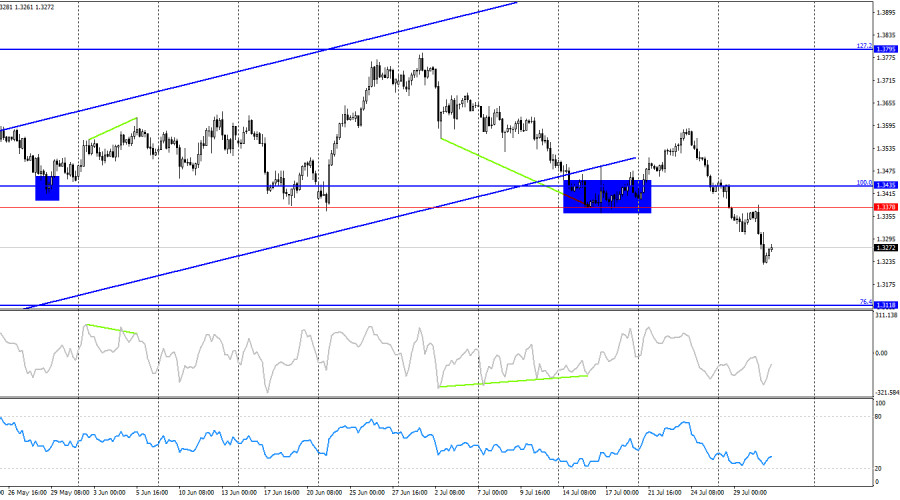Screen dimensions: 900x500
Task: Click the 10 Jun 08:00 date label
Action: point(196,493)
